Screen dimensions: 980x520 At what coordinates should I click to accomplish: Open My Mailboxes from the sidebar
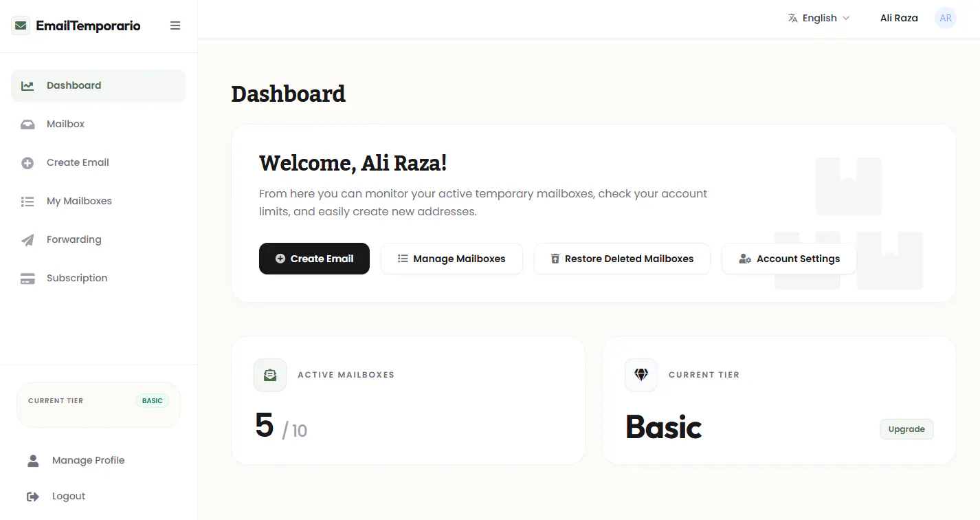coord(98,202)
